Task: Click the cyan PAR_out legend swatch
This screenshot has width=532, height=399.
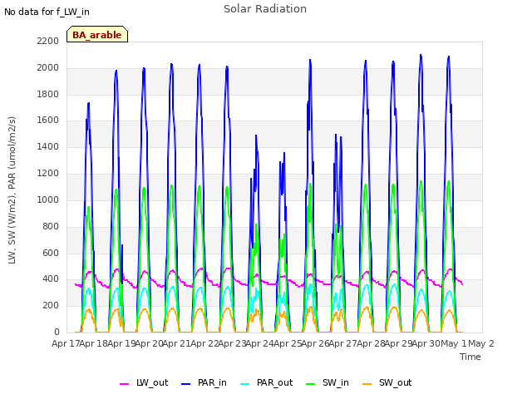Action: (245, 384)
